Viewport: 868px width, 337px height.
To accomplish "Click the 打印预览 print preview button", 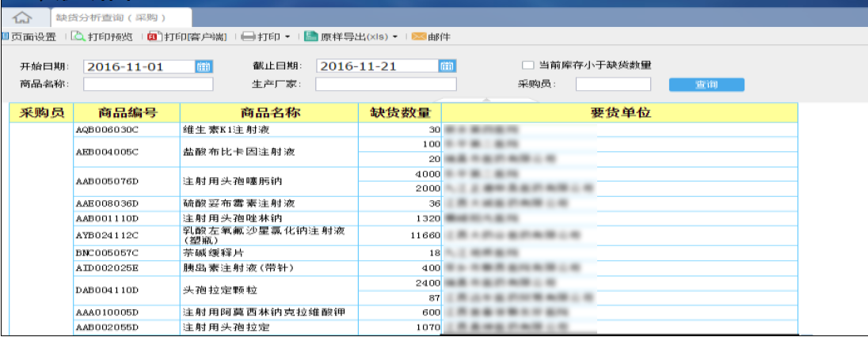I will pos(104,37).
